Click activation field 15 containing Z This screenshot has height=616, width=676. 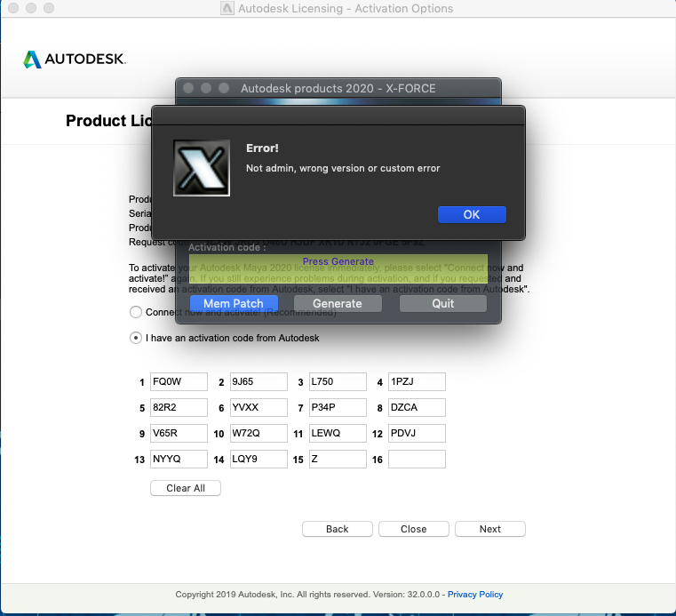coord(338,460)
